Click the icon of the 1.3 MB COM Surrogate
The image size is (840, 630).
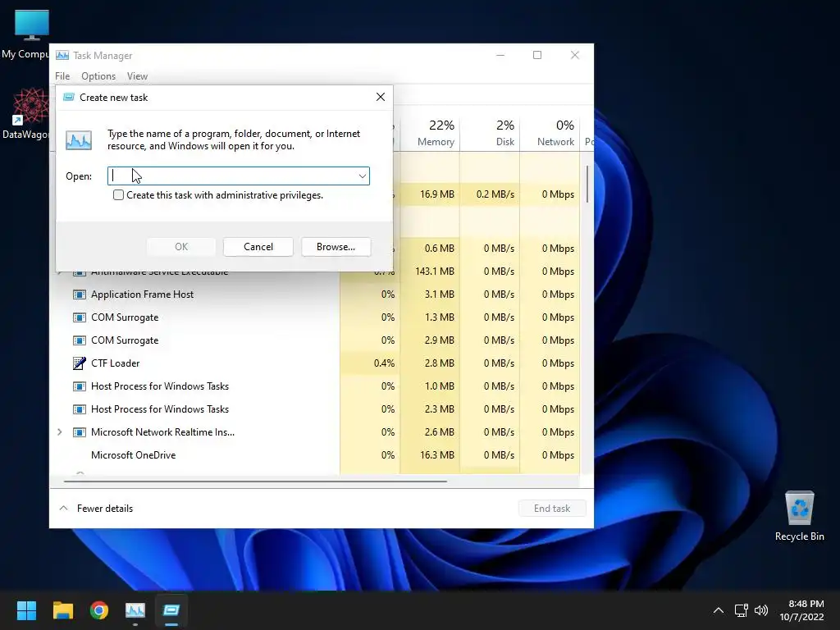click(x=80, y=317)
